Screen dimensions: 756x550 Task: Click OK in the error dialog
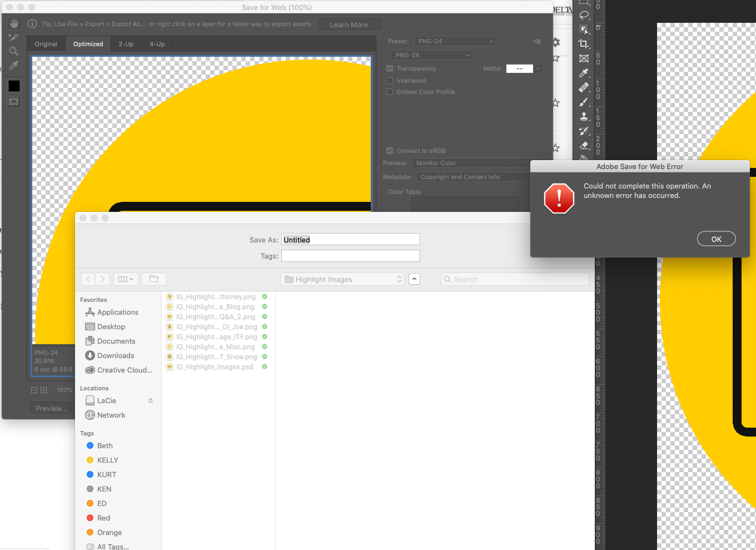(x=717, y=239)
